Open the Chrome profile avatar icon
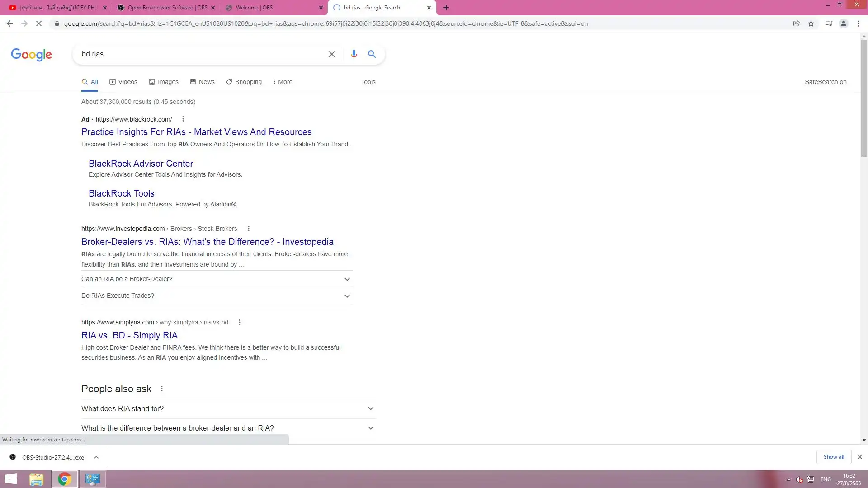The width and height of the screenshot is (868, 488). (x=843, y=23)
